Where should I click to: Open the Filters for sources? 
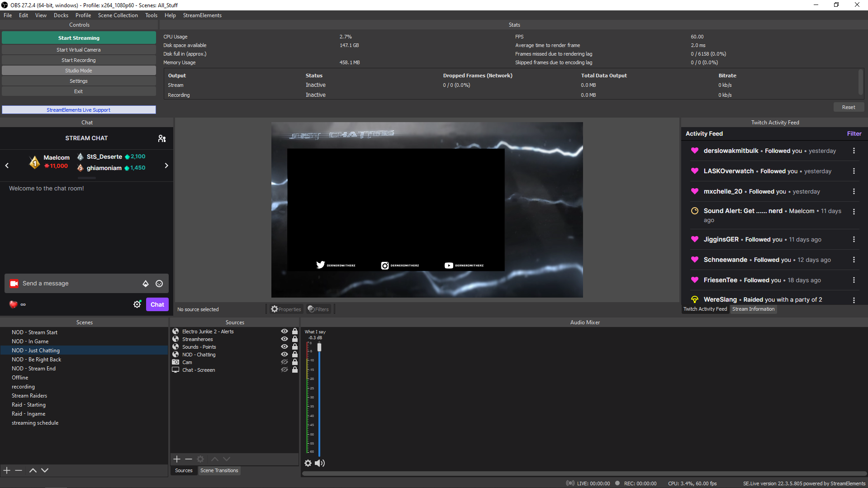coord(318,309)
